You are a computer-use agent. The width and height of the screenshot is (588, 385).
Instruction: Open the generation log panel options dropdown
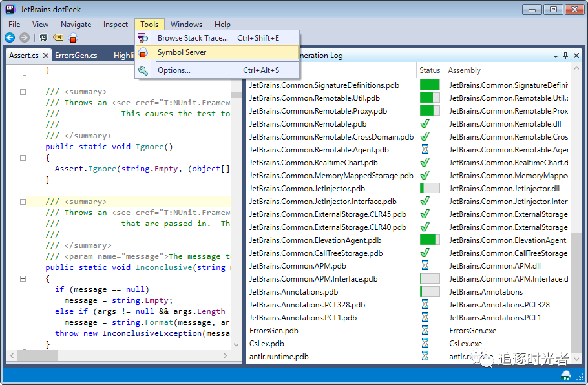pos(555,56)
